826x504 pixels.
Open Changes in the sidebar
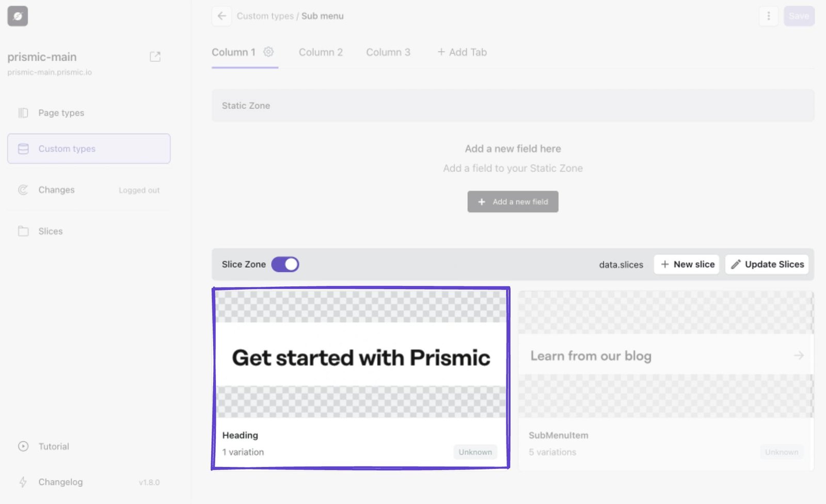point(56,190)
